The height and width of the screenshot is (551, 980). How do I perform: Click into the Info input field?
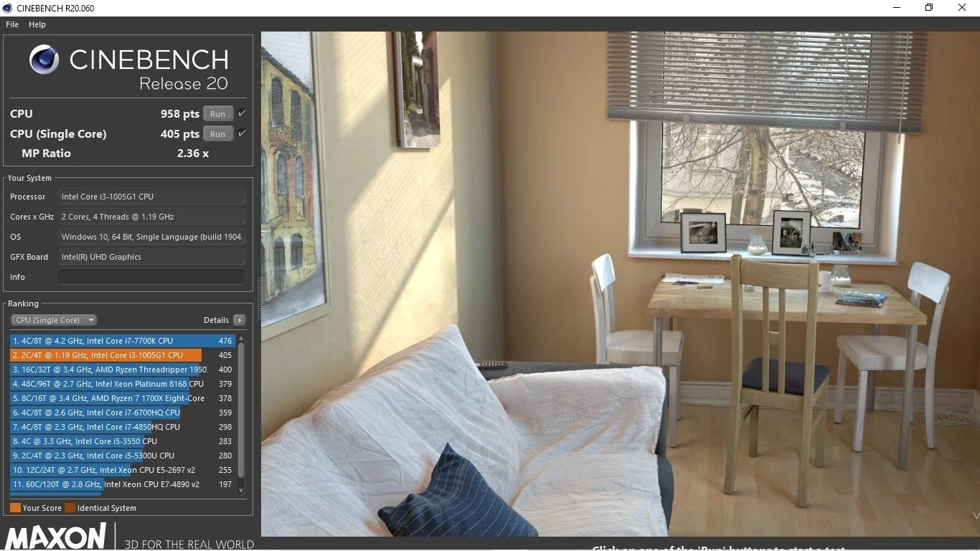coord(151,277)
